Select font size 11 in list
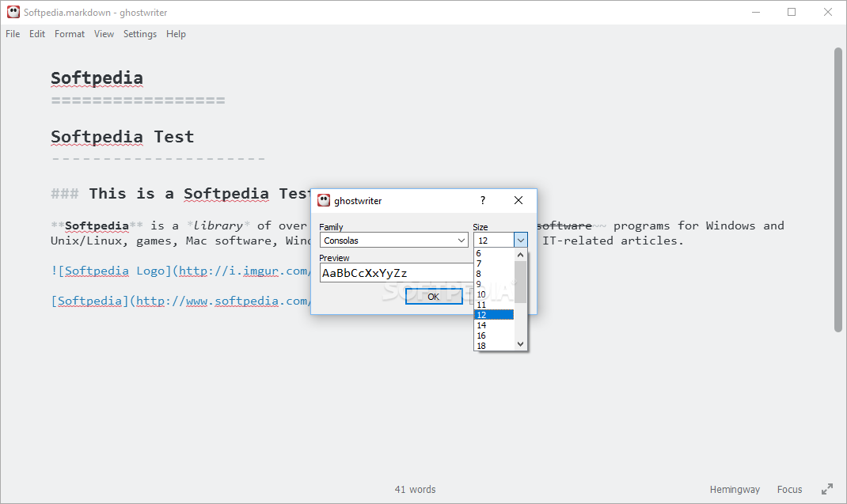The image size is (847, 504). coord(494,305)
